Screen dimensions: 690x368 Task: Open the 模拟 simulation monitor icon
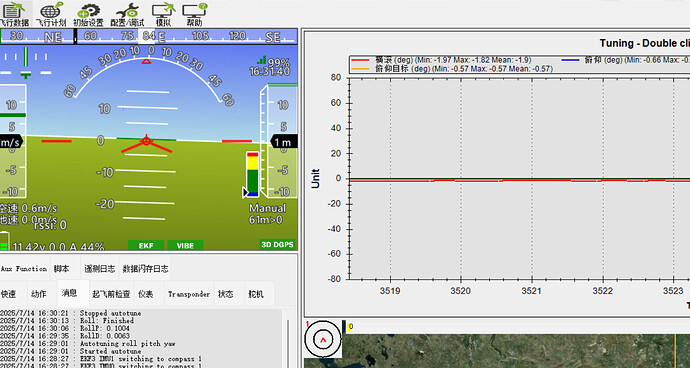[163, 14]
